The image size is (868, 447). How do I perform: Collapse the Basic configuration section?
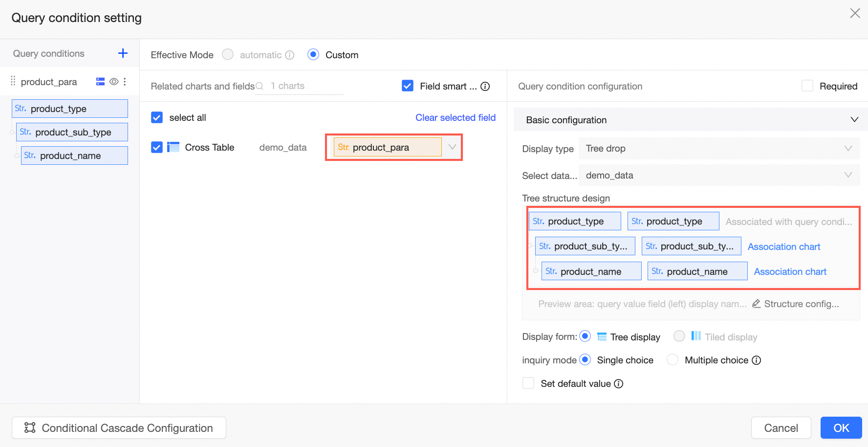(854, 120)
